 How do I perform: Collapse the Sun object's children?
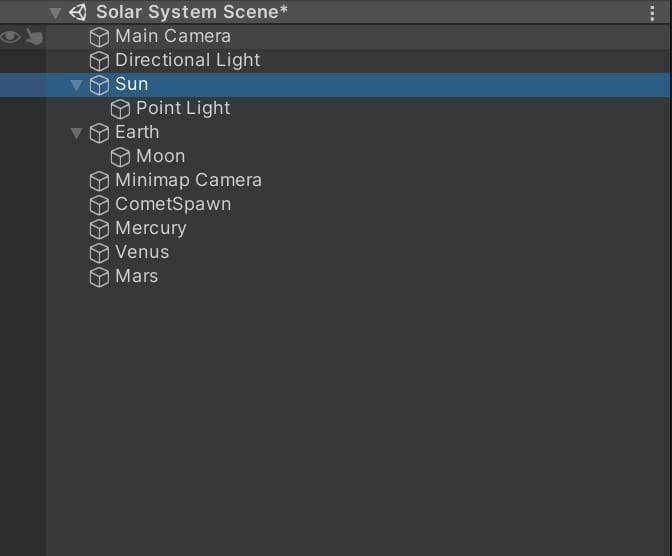coord(77,85)
